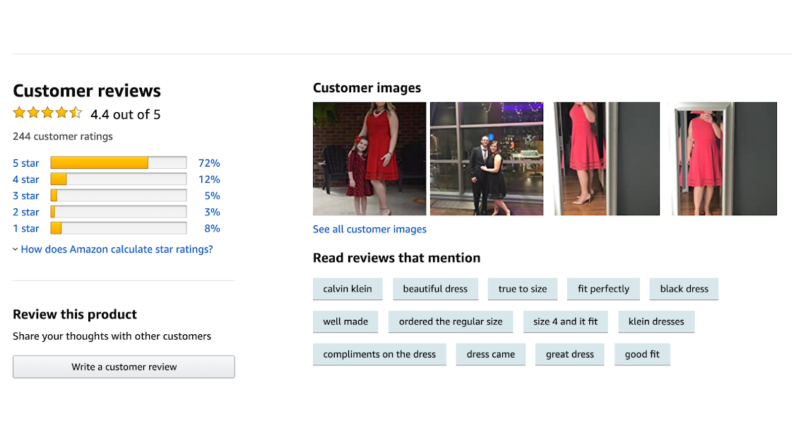Select the true to size review tag
This screenshot has height=446, width=792.
[523, 289]
